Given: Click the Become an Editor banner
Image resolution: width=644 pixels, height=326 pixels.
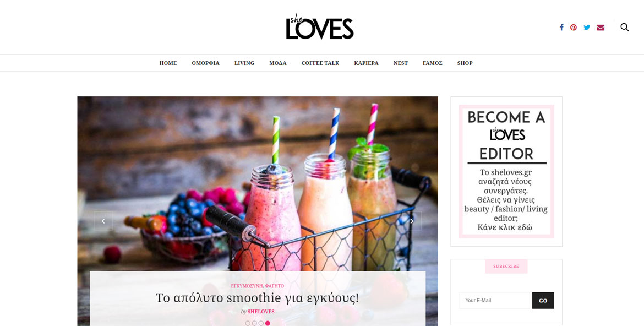Looking at the screenshot, I should (x=506, y=171).
